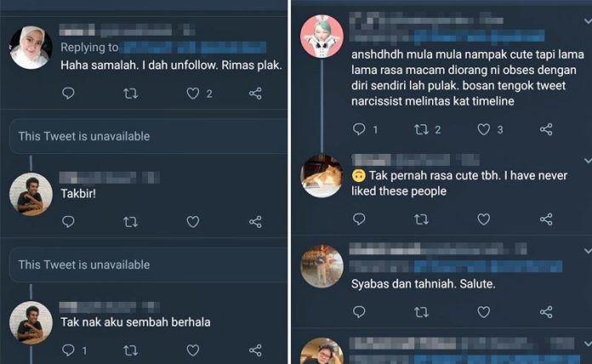Share the "Takbir!" tweet
This screenshot has width=592, height=364.
(x=256, y=222)
